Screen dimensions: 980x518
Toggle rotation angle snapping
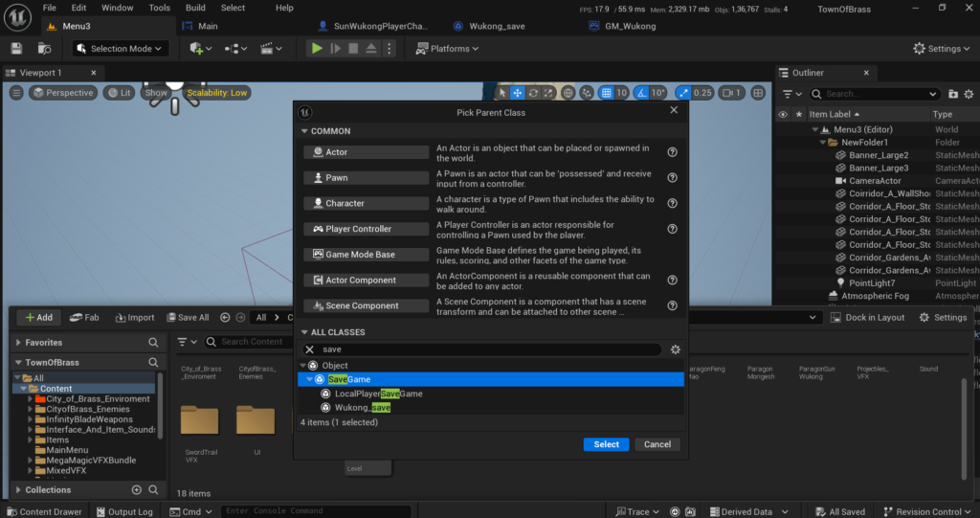(641, 93)
